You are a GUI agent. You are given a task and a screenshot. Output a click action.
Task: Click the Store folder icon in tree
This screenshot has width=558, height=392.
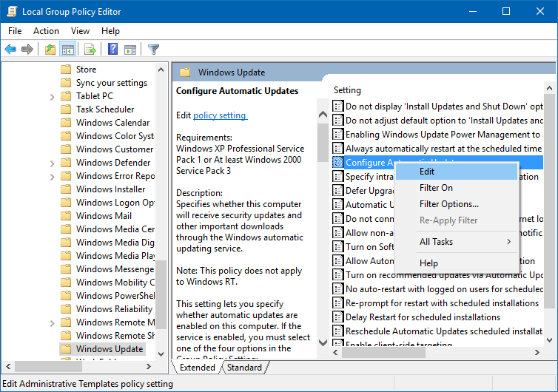click(66, 69)
